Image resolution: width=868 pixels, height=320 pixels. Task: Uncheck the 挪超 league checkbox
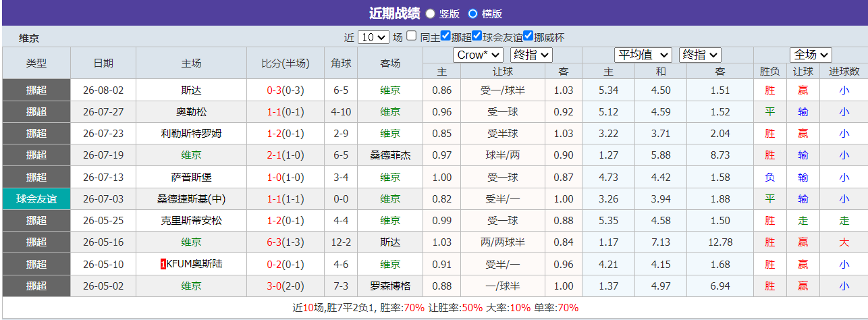point(446,36)
